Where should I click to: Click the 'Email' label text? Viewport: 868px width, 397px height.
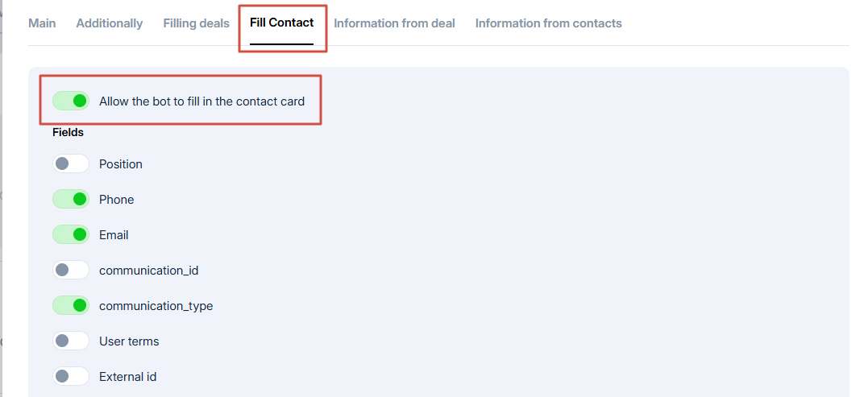(x=114, y=235)
